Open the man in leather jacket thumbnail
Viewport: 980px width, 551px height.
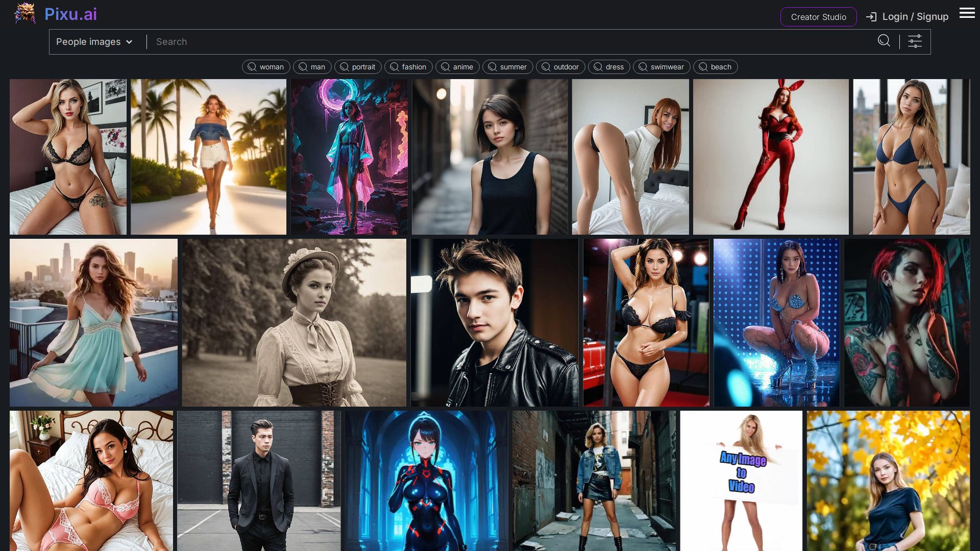pyautogui.click(x=494, y=322)
